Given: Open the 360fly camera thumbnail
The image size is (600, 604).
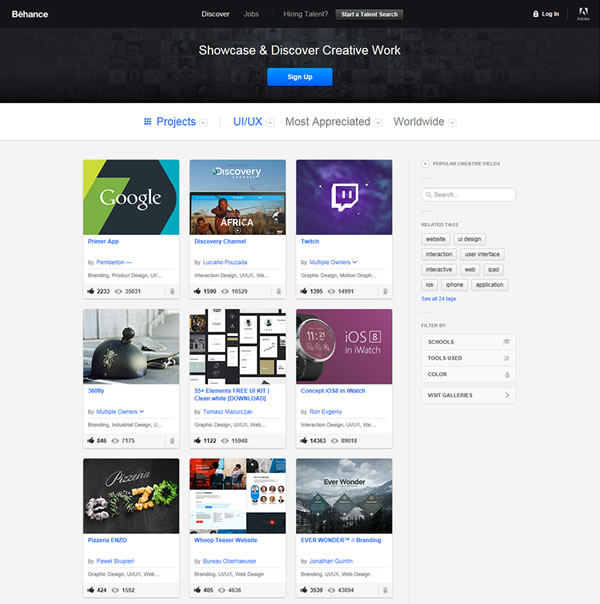Looking at the screenshot, I should point(131,346).
